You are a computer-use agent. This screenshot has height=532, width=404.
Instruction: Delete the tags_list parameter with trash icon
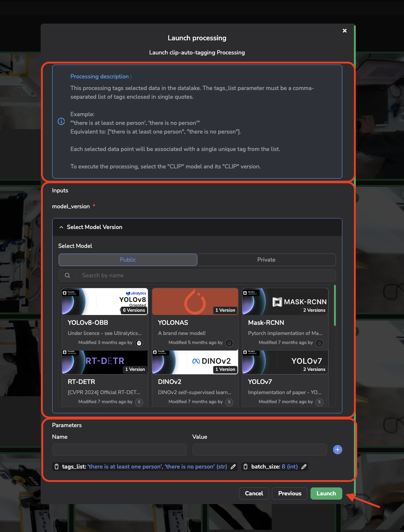[57, 467]
